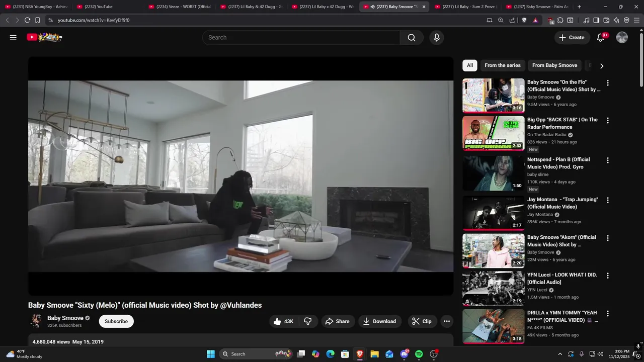Reload the page in the browser

27,20
